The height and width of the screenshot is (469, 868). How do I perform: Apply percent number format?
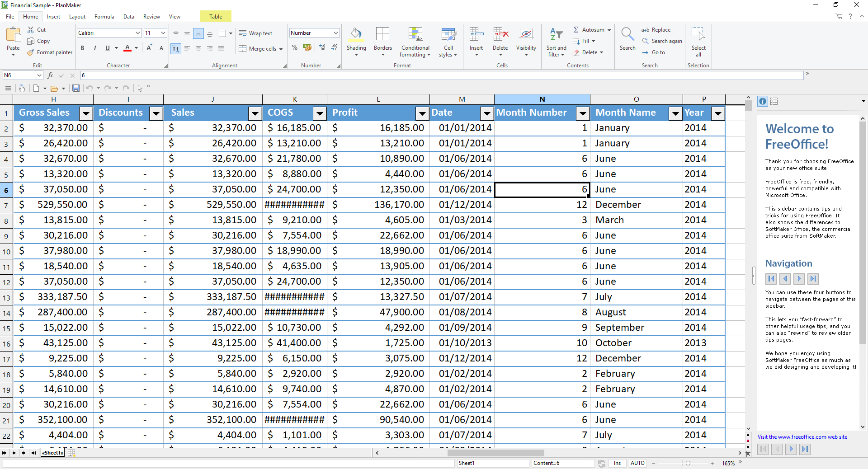click(x=295, y=47)
